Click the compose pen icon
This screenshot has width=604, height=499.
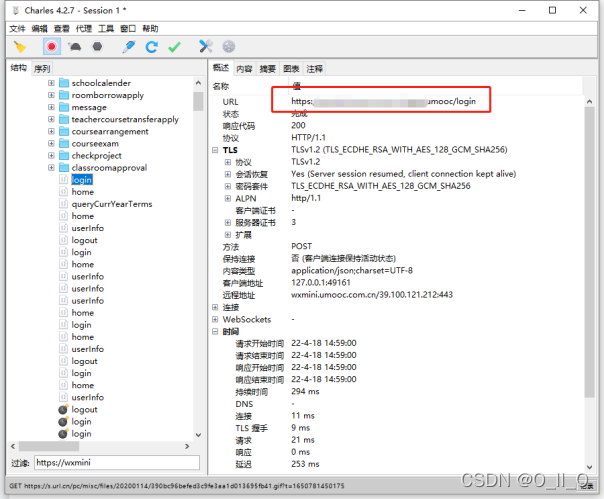pyautogui.click(x=129, y=47)
